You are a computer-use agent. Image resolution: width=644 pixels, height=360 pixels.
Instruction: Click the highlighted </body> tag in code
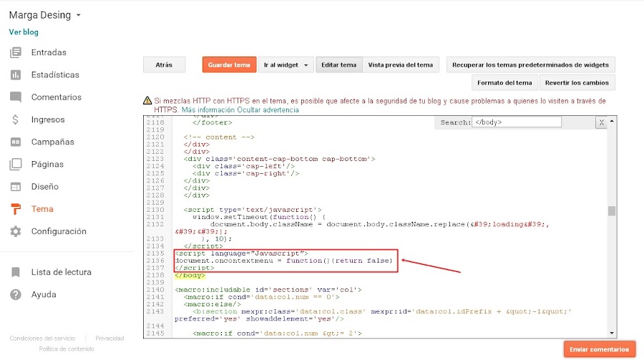tap(190, 276)
